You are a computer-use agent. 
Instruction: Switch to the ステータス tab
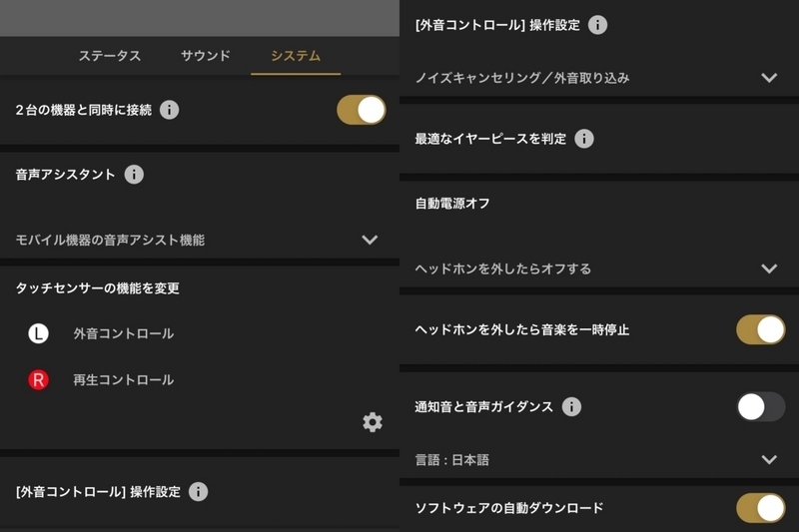110,56
